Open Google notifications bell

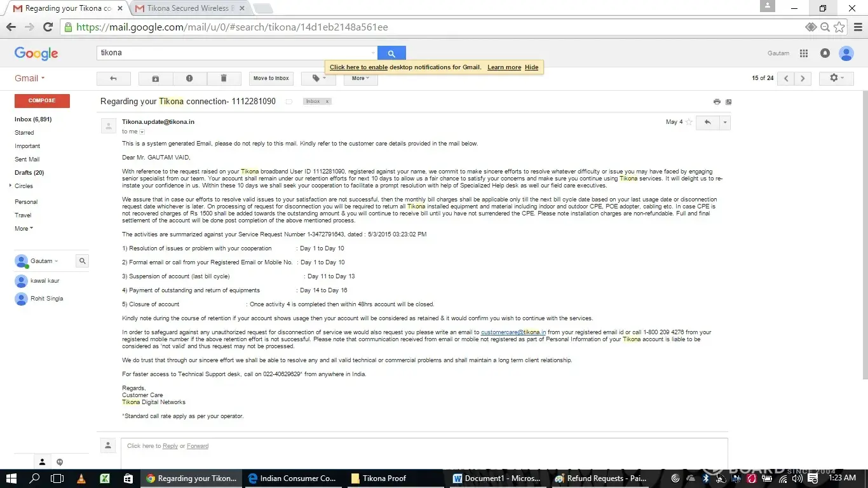click(825, 53)
